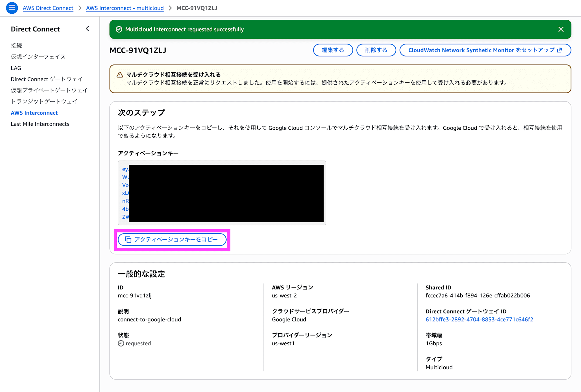Collapse the Direct Connect sidebar panel
The height and width of the screenshot is (392, 581).
(87, 29)
